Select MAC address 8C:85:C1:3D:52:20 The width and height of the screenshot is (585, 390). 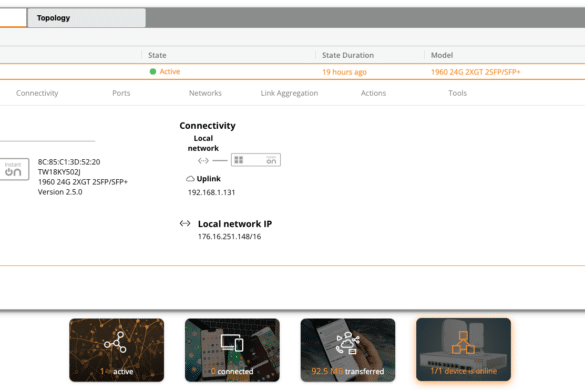(69, 162)
